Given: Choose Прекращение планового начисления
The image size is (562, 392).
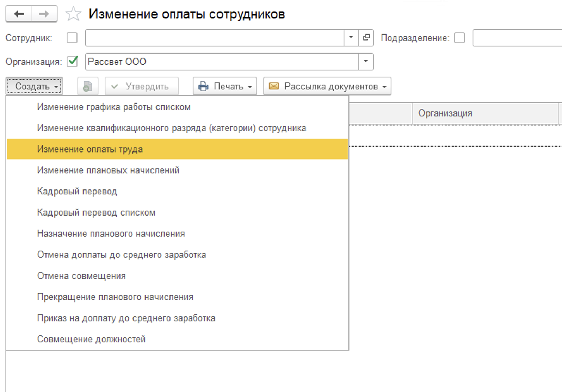Looking at the screenshot, I should coord(177,297).
